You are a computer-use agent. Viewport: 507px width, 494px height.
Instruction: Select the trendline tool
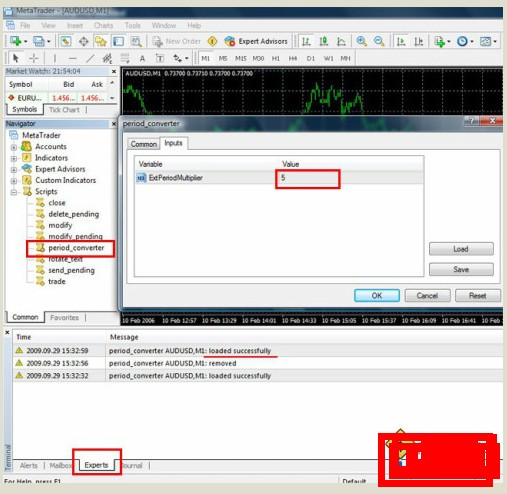pyautogui.click(x=90, y=58)
